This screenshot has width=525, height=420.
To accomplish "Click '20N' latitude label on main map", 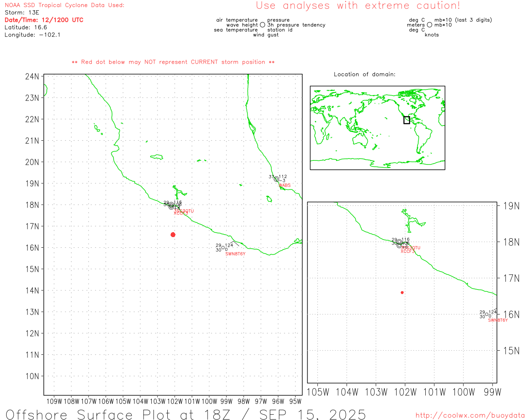I will click(x=32, y=162).
